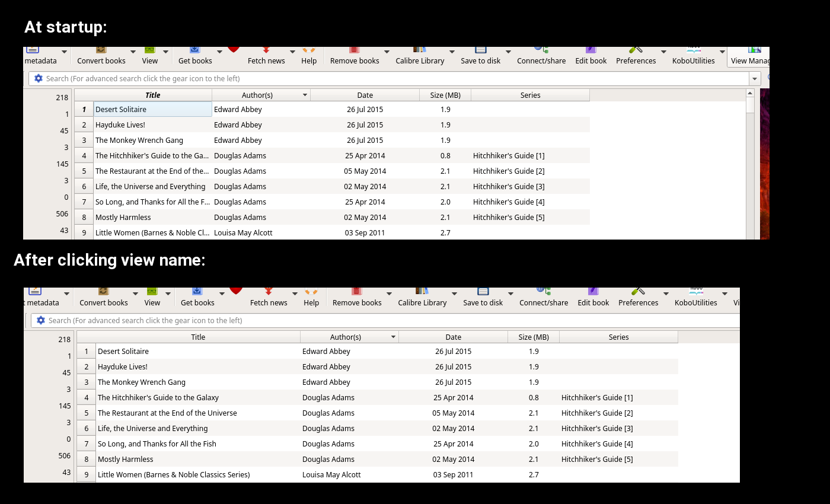Image resolution: width=830 pixels, height=504 pixels.
Task: Select "Hayduke Lives!" title, At startup screenshot
Action: [x=120, y=125]
